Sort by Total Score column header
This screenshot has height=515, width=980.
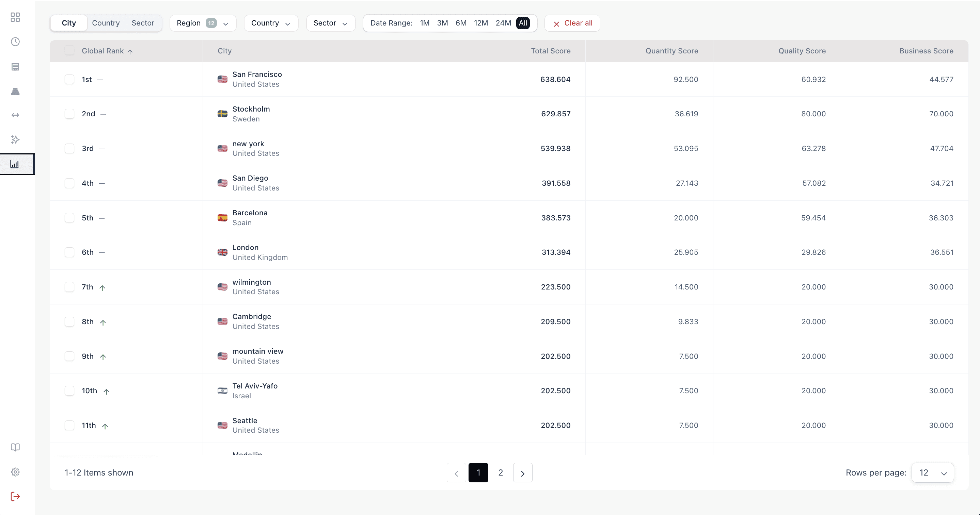point(551,51)
